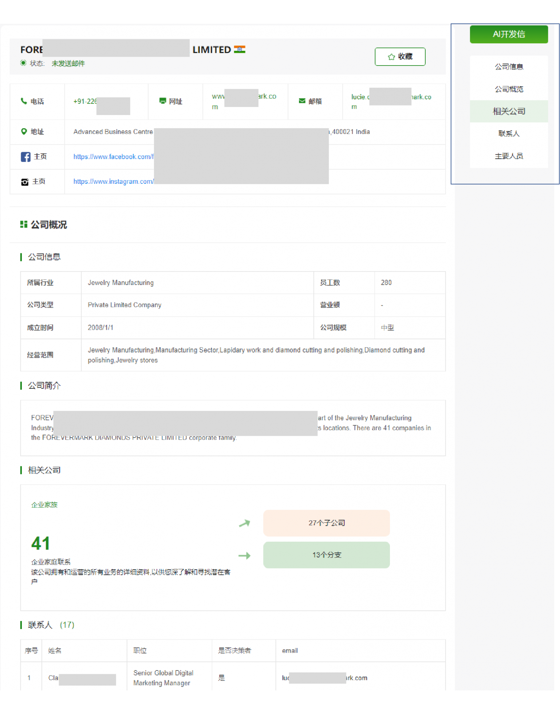Click the employee count 280
The width and height of the screenshot is (560, 728).
tap(386, 283)
